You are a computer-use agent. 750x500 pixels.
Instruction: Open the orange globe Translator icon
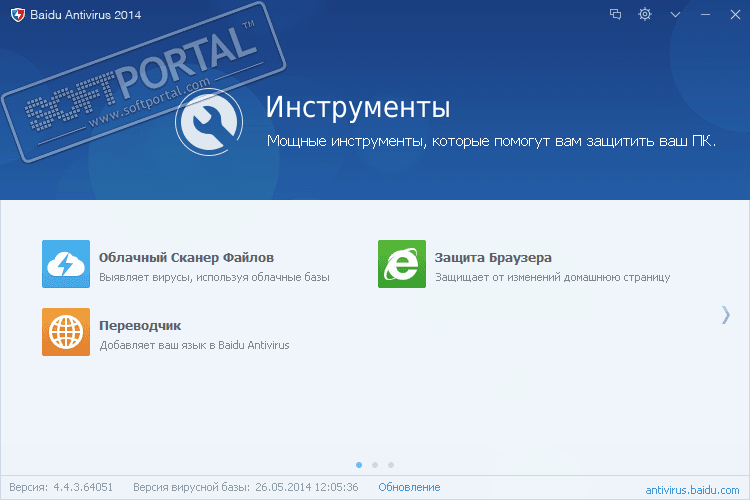(66, 332)
